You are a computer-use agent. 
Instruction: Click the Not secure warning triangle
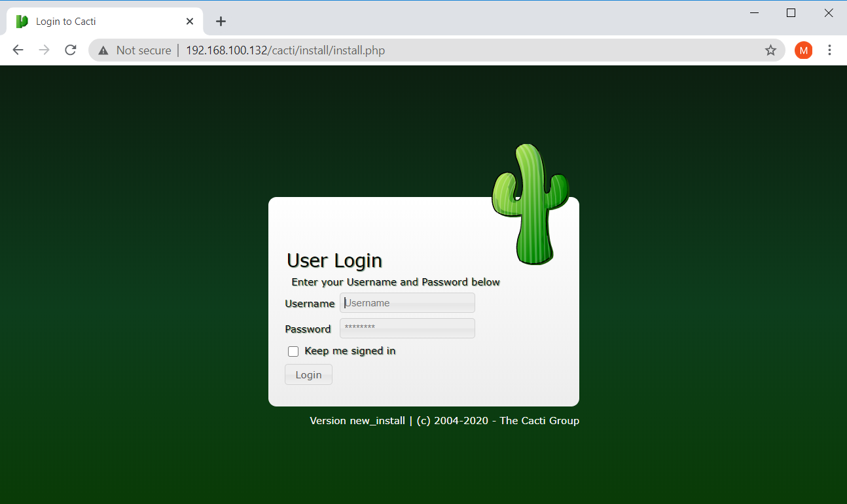coord(103,50)
